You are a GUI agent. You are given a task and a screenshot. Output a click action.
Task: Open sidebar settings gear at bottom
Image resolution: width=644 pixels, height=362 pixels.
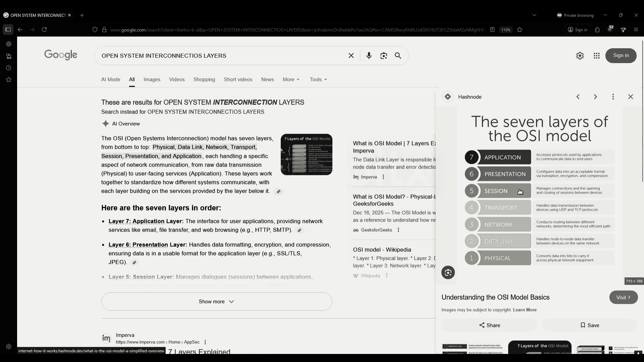pyautogui.click(x=9, y=347)
